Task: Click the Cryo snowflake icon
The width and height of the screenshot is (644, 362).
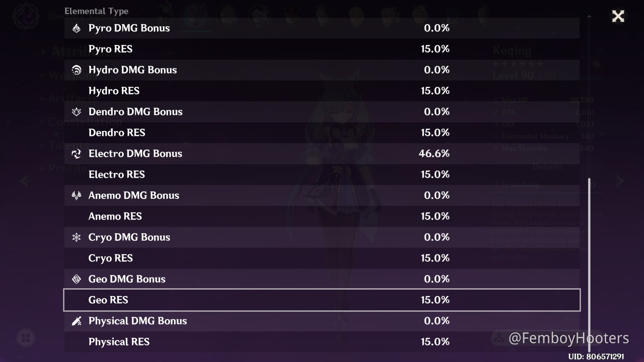Action: [x=76, y=237]
